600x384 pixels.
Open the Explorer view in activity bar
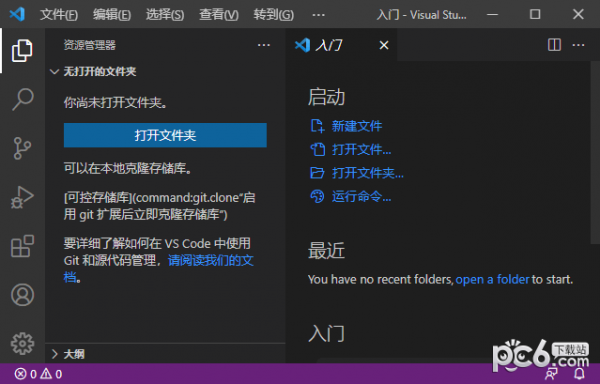click(22, 50)
